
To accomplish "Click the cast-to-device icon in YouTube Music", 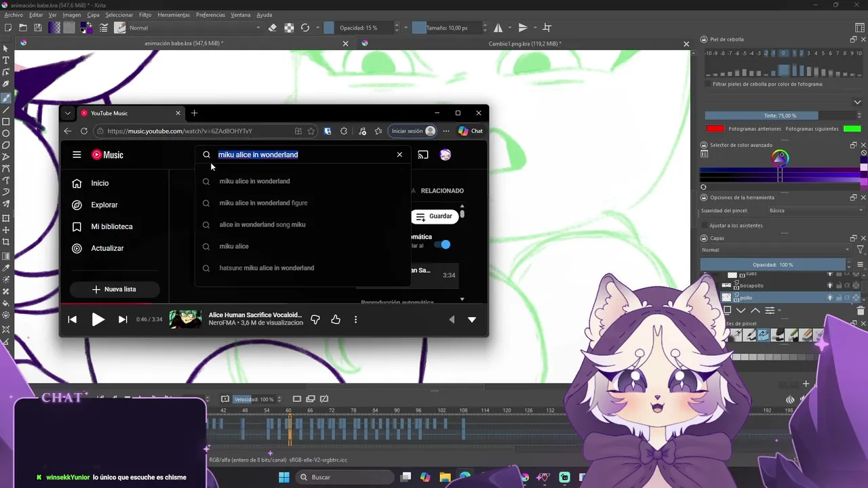I will click(x=423, y=155).
